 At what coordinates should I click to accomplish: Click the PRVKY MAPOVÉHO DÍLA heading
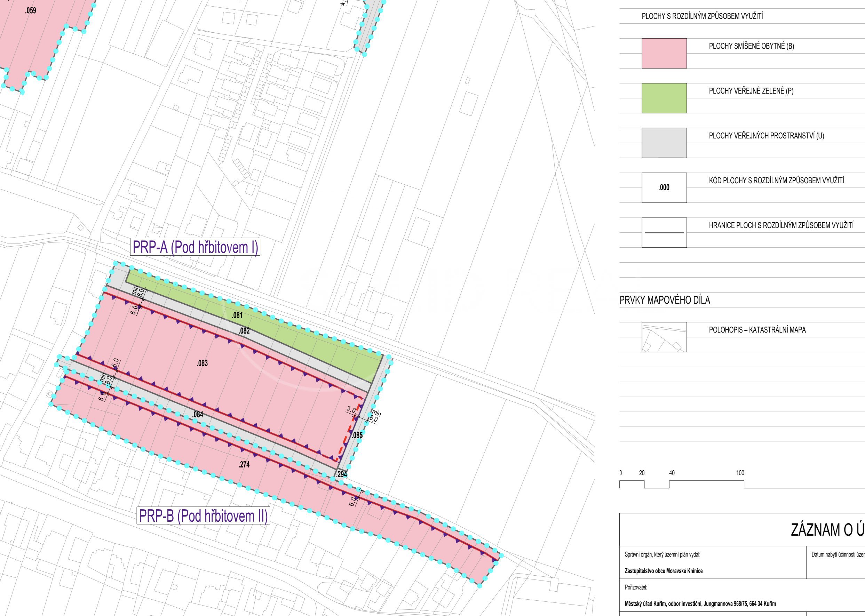[x=665, y=300]
